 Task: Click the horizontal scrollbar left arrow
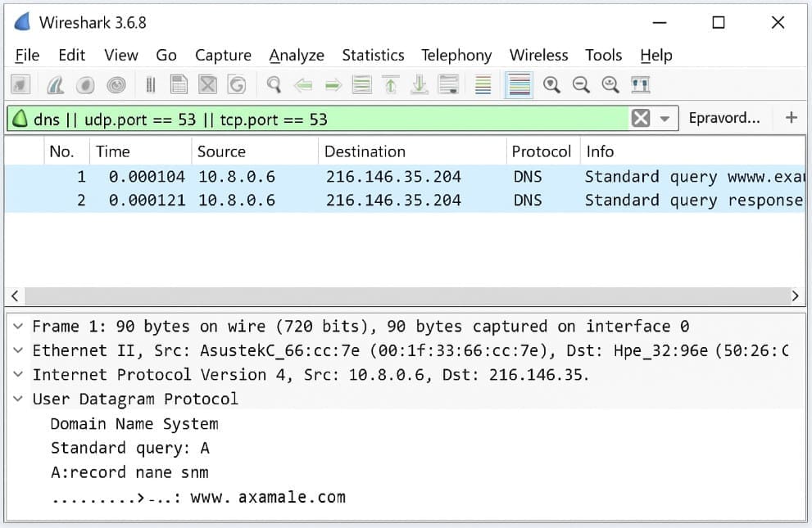click(15, 296)
